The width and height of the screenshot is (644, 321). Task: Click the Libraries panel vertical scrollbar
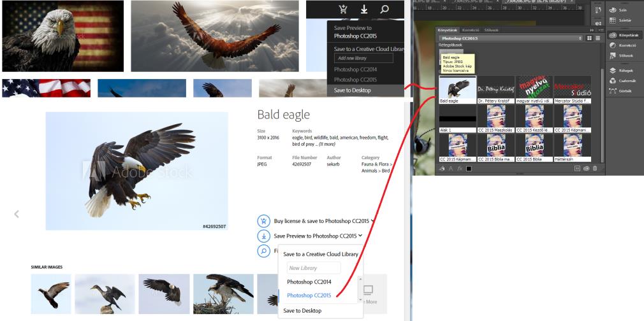[x=602, y=116]
